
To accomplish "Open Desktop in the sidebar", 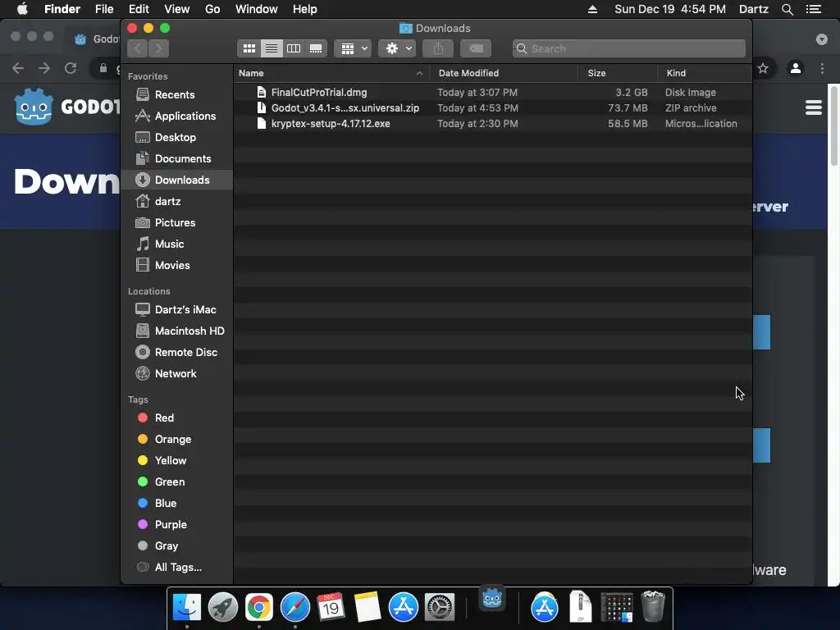I will [x=176, y=137].
